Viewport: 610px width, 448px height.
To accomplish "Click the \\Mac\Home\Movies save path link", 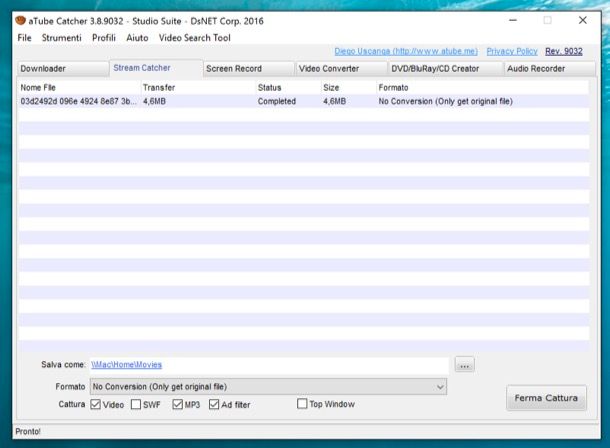I will tap(126, 365).
